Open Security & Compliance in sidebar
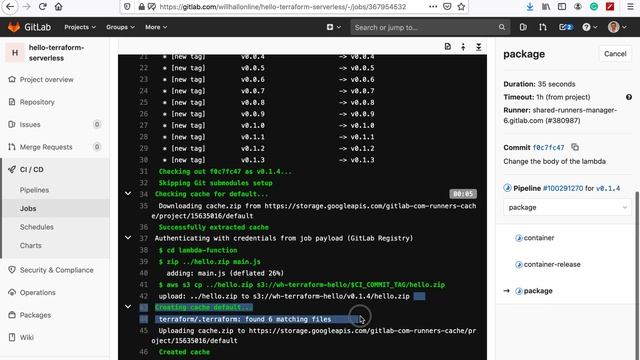640x360 pixels. point(56,270)
